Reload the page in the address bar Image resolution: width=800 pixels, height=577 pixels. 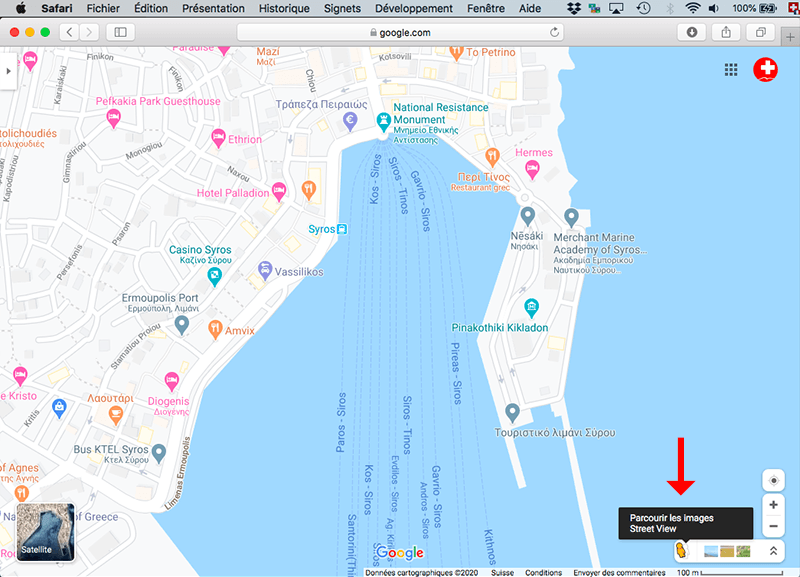[554, 33]
